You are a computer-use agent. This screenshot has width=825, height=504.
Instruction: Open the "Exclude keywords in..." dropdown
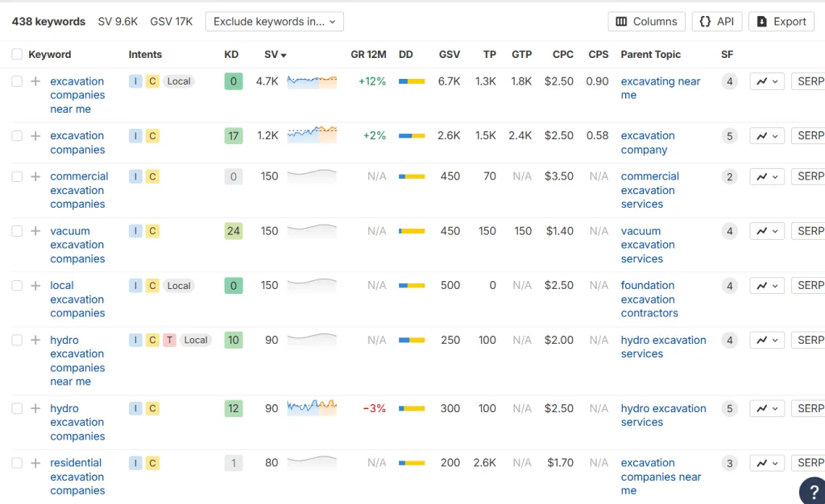coord(274,22)
